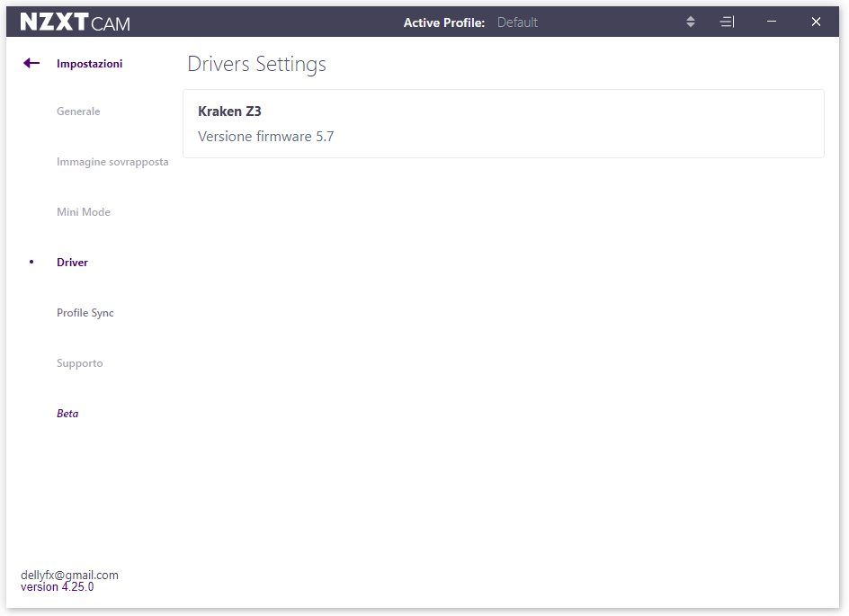
Task: Open the Beta settings section
Action: [x=67, y=414]
